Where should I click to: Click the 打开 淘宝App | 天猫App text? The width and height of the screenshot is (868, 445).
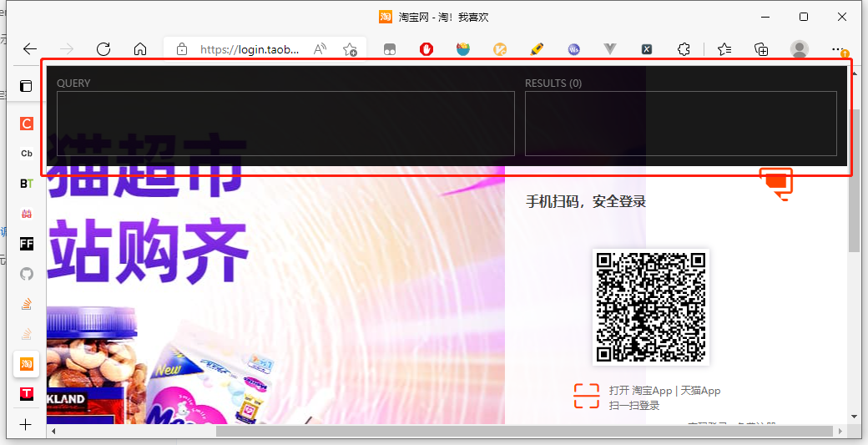tap(665, 390)
